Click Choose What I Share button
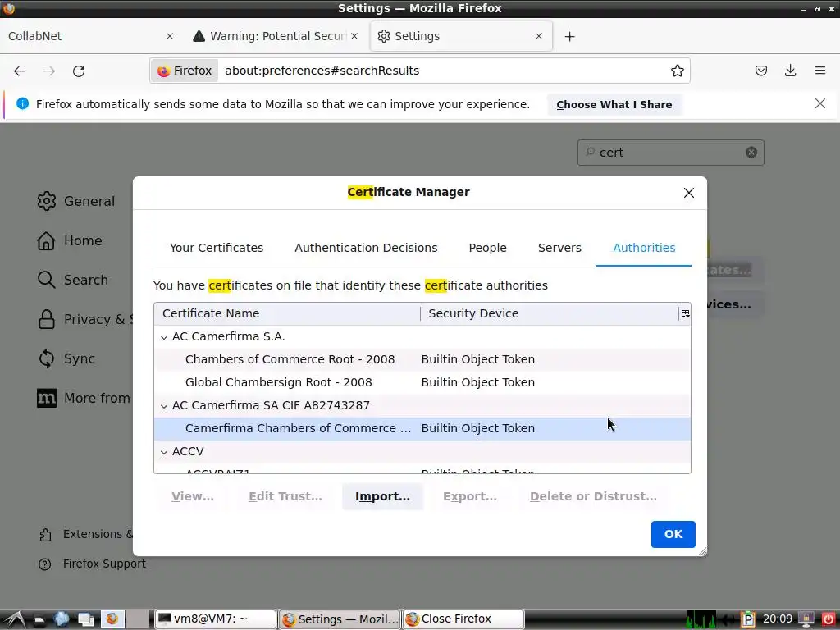The image size is (840, 630). (x=614, y=104)
